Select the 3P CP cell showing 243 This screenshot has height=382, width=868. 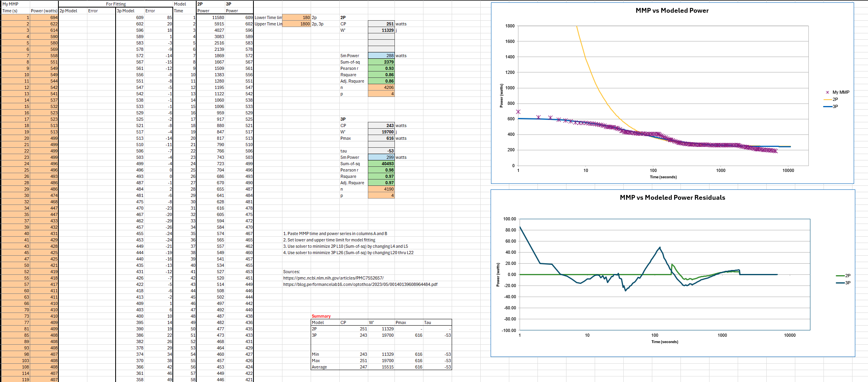coord(381,125)
